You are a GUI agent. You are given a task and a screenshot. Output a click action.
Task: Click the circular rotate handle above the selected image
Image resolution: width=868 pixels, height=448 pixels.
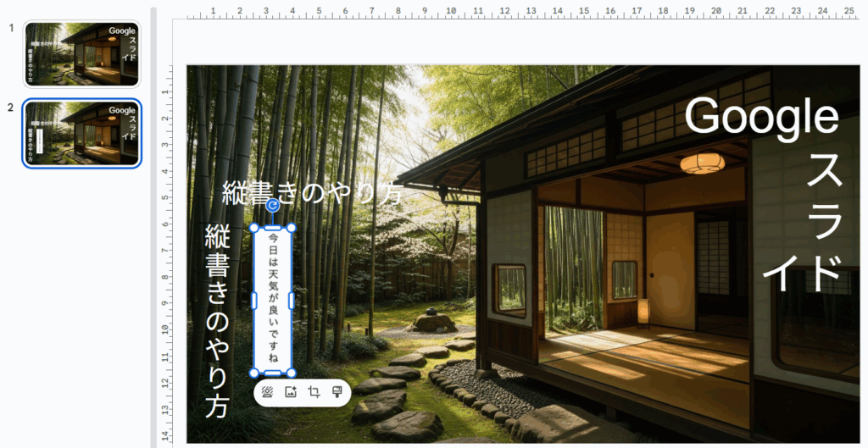click(272, 205)
